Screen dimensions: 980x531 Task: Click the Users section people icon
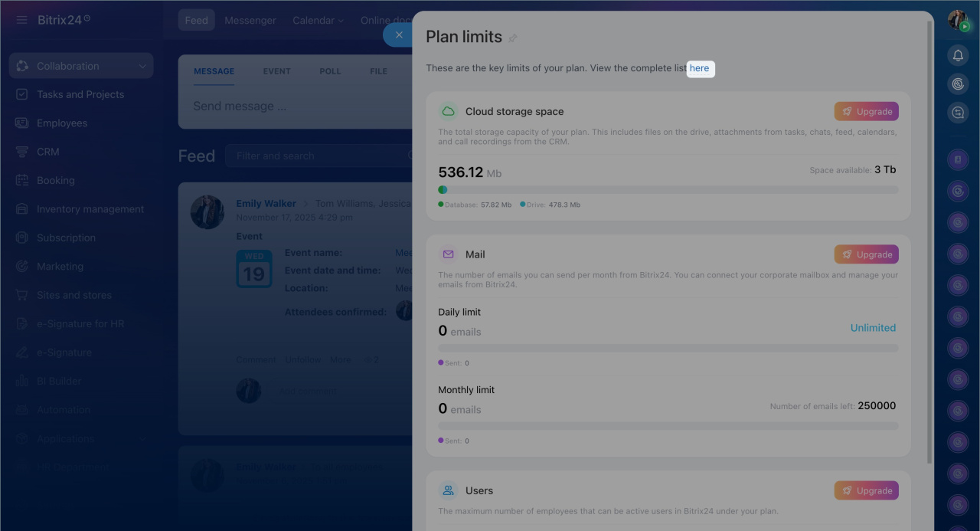[448, 490]
